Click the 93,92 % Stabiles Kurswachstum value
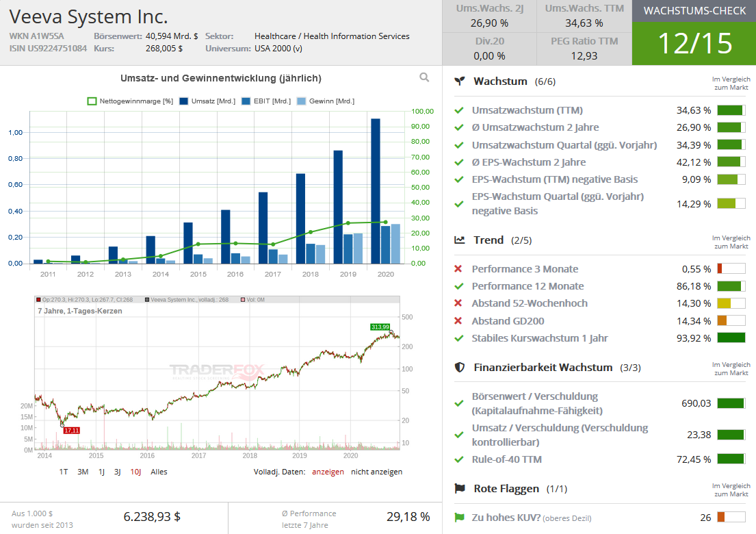Viewport: 756px width, 534px height. [x=694, y=338]
